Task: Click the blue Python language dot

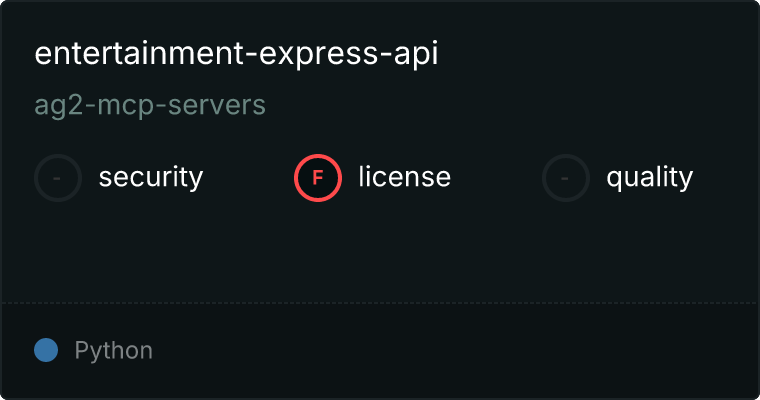Action: click(46, 350)
